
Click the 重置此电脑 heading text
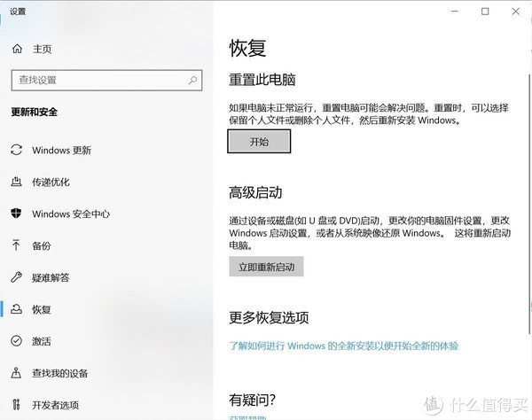click(x=262, y=80)
